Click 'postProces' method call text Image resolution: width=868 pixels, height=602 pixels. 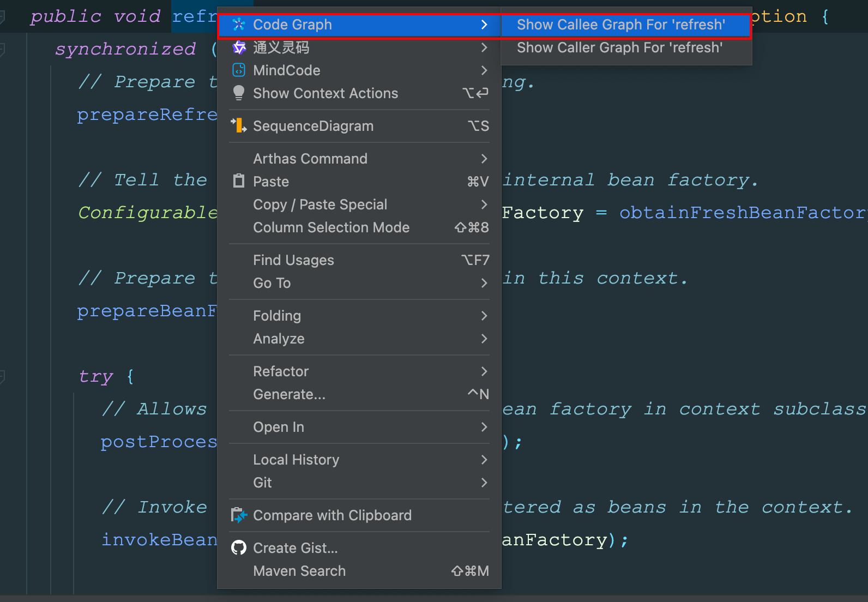(x=159, y=442)
